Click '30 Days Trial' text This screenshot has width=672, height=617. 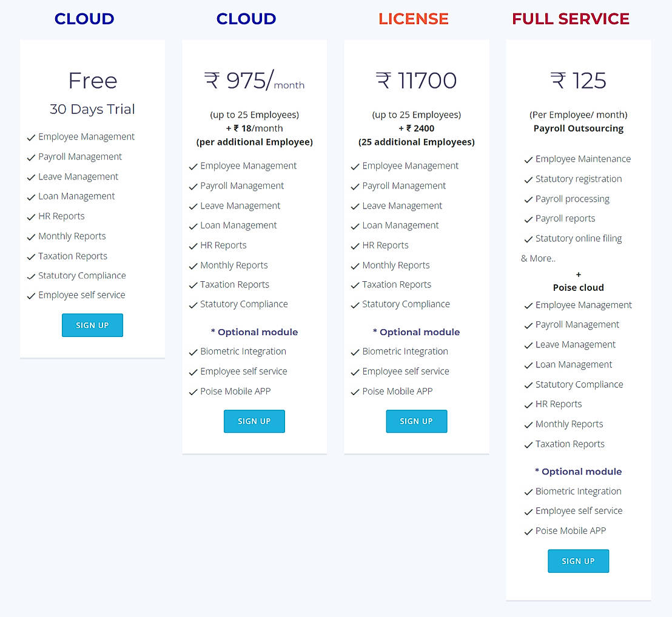(x=92, y=109)
